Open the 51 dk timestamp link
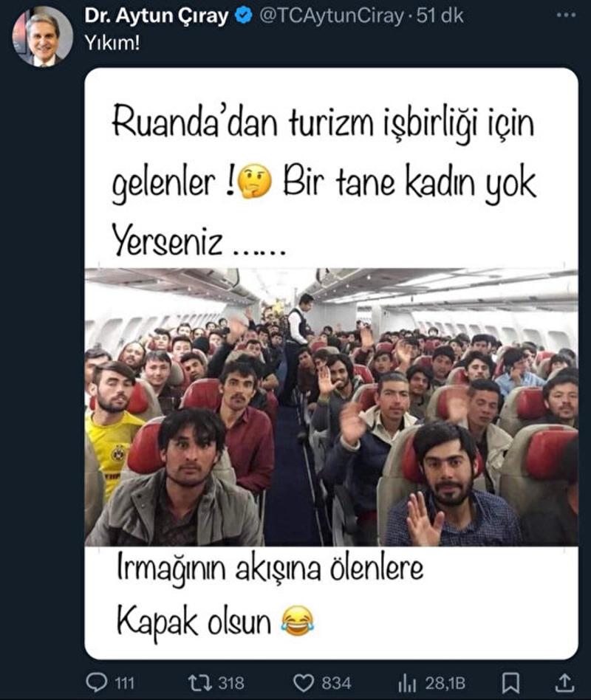591x700 pixels. 440,16
